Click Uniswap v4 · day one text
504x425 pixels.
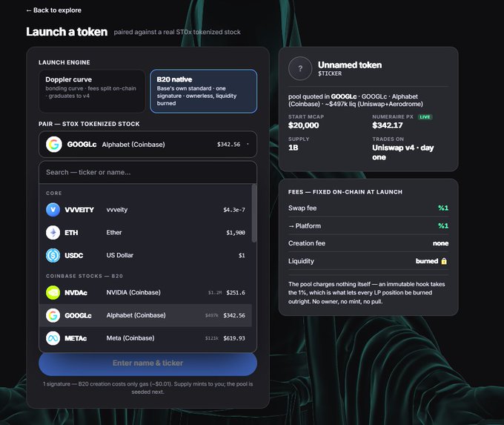(403, 153)
